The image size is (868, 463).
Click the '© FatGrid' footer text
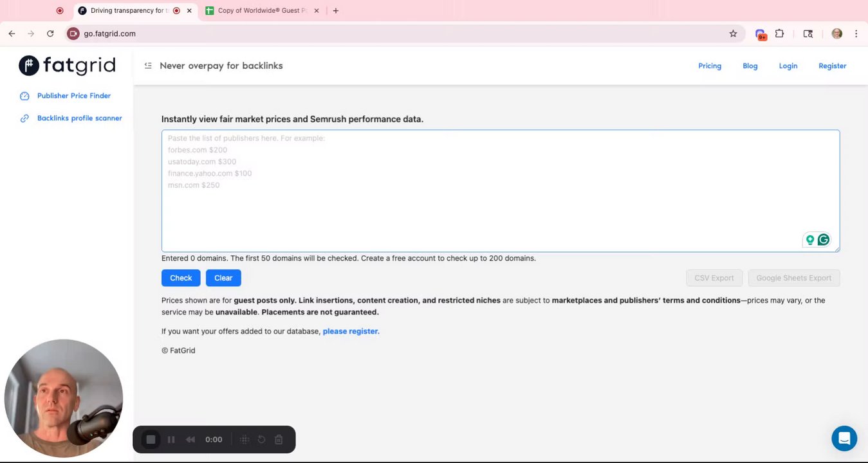[178, 350]
